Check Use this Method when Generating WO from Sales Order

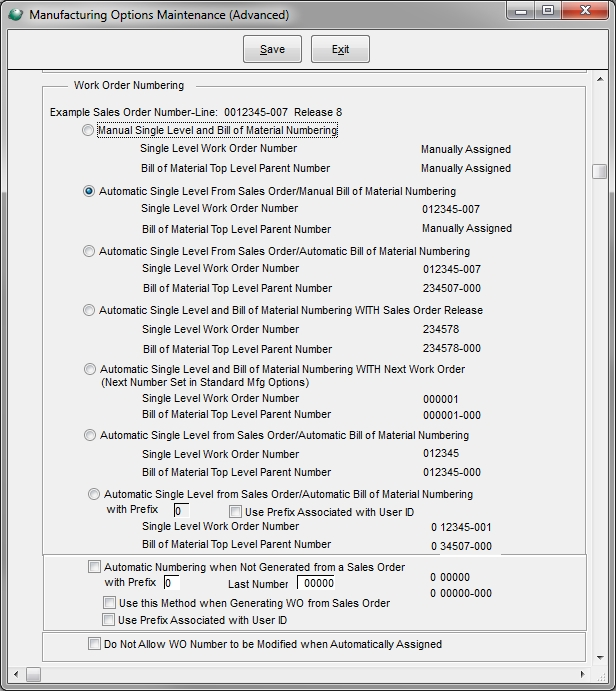pyautogui.click(x=109, y=602)
